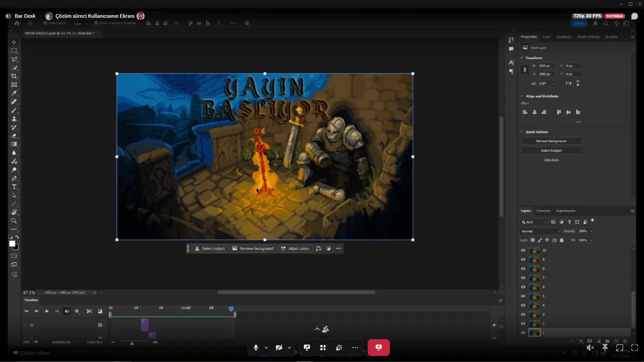
Task: Play the timeline animation
Action: (47, 311)
